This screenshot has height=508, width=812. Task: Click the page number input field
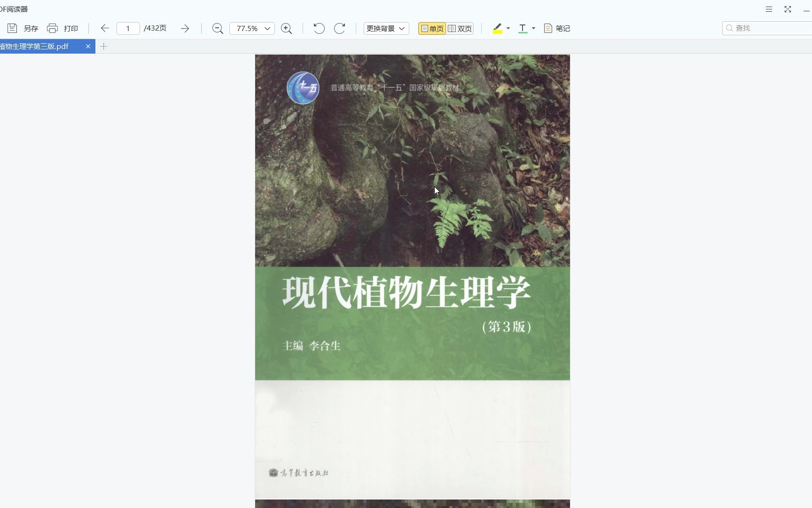pos(128,28)
